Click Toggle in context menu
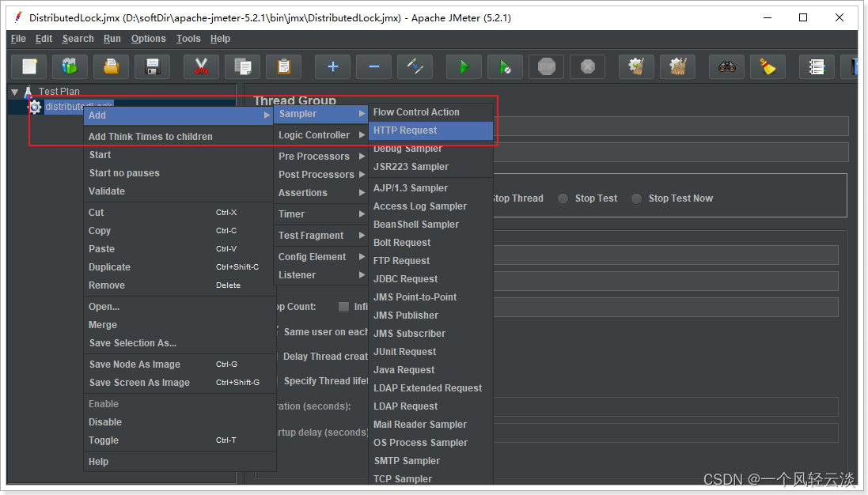Viewport: 868px width, 495px height. 178,440
